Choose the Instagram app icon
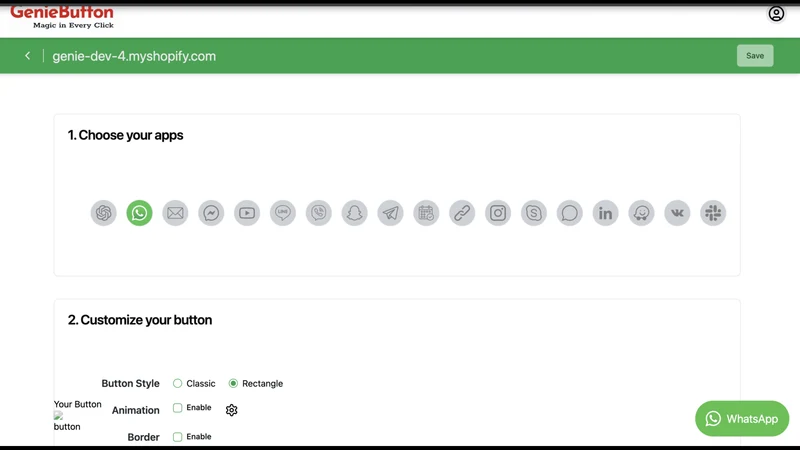The height and width of the screenshot is (450, 800). (498, 213)
